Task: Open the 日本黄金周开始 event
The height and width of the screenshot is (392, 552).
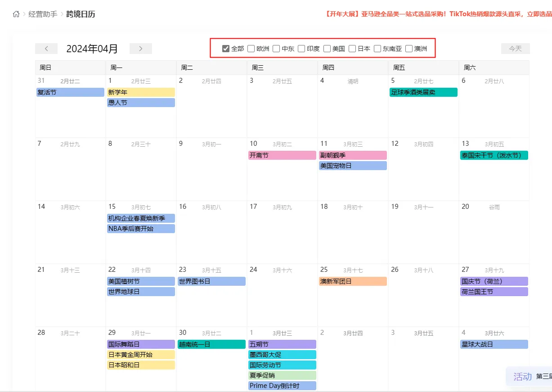Action: tap(141, 355)
